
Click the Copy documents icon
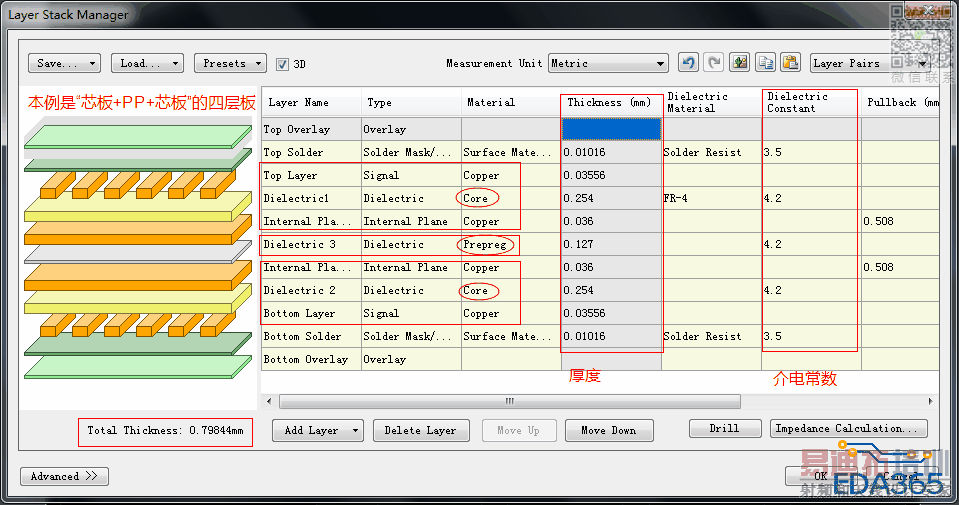pyautogui.click(x=765, y=62)
